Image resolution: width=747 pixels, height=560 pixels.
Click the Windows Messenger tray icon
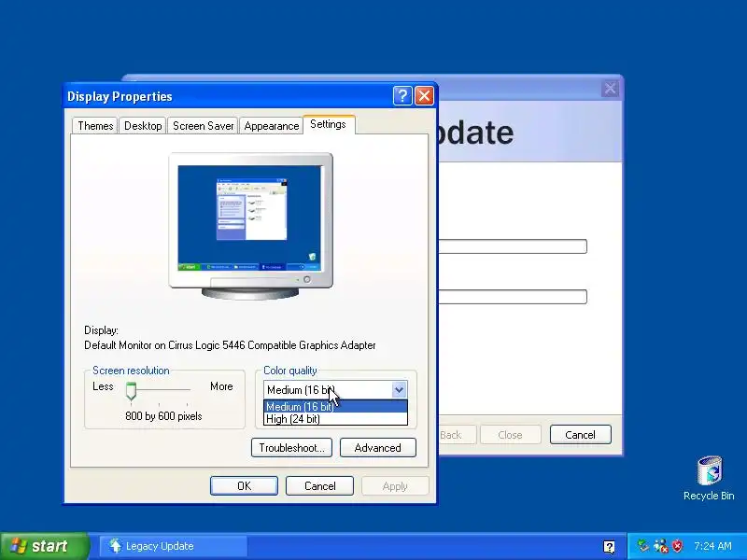660,546
